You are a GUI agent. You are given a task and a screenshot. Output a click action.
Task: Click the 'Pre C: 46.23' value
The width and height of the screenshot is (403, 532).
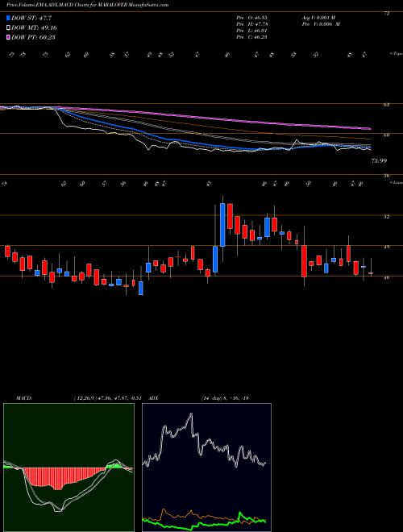pyautogui.click(x=251, y=37)
